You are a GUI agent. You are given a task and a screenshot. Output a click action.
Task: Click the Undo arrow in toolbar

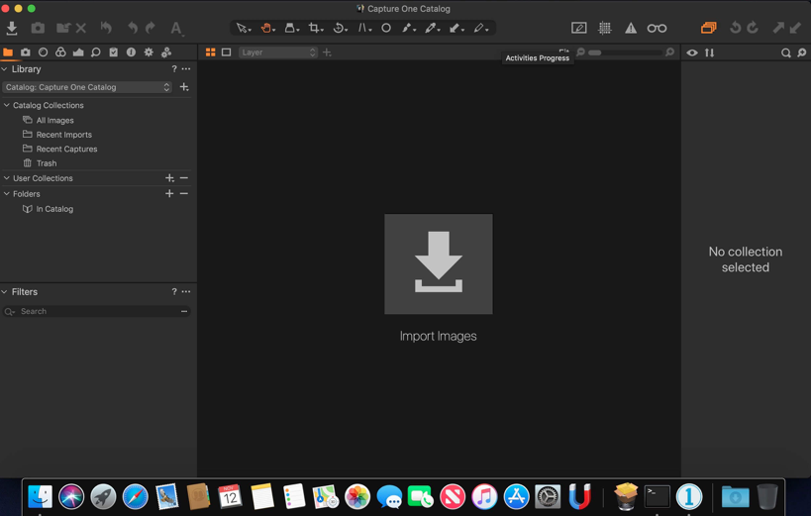[133, 28]
